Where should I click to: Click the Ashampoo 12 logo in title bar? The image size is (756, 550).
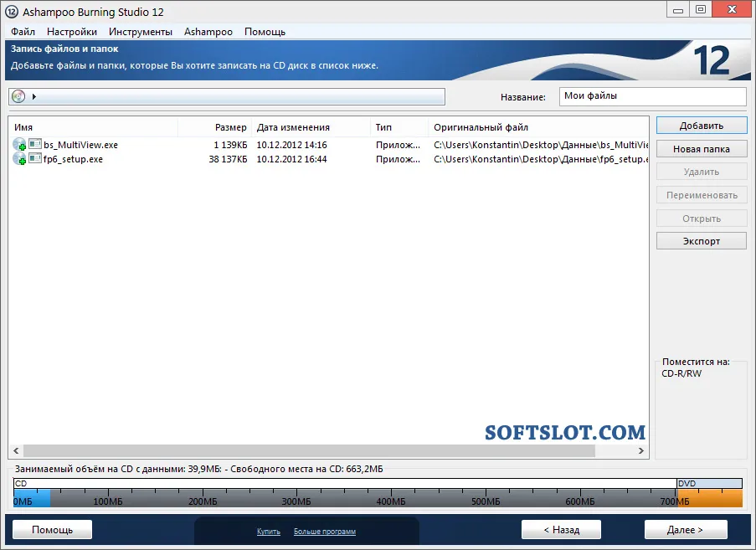pyautogui.click(x=12, y=12)
